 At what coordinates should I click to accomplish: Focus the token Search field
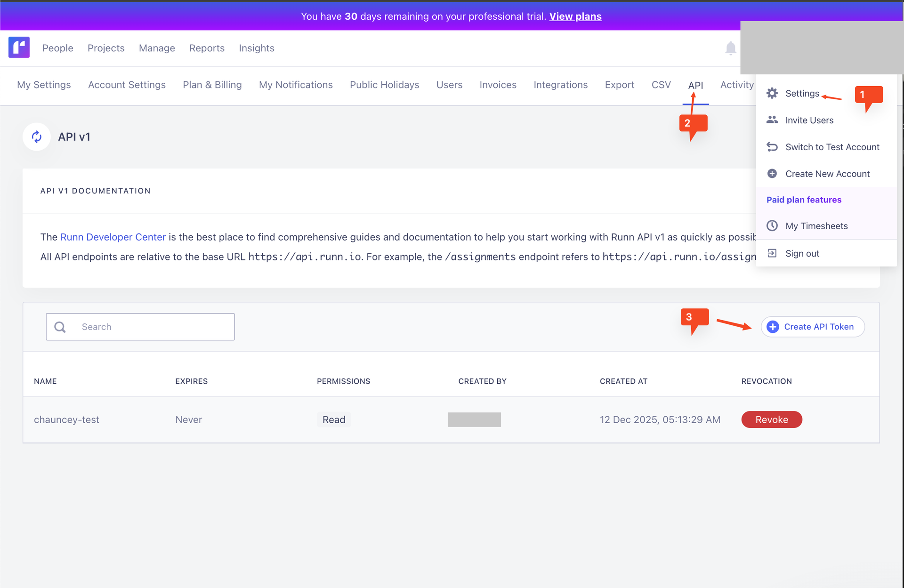pyautogui.click(x=140, y=327)
